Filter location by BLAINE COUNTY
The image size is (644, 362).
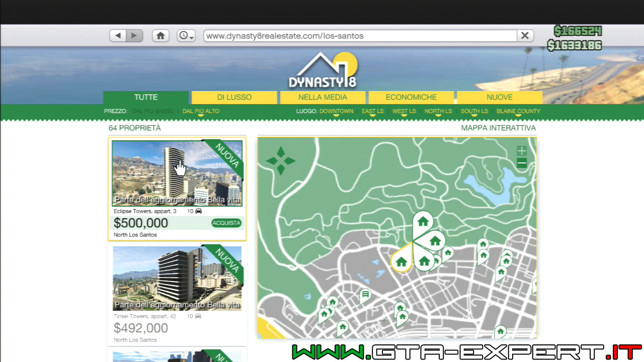point(518,111)
